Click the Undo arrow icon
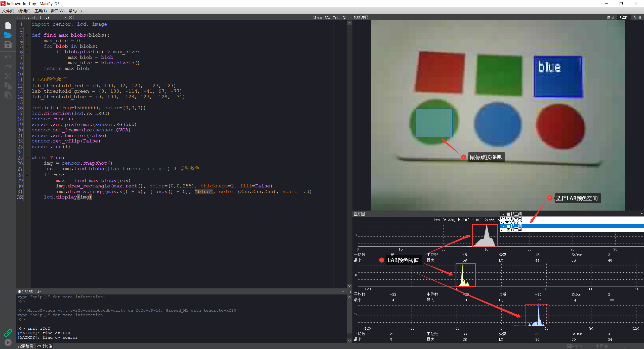Image resolution: width=644 pixels, height=349 pixels. point(8,57)
